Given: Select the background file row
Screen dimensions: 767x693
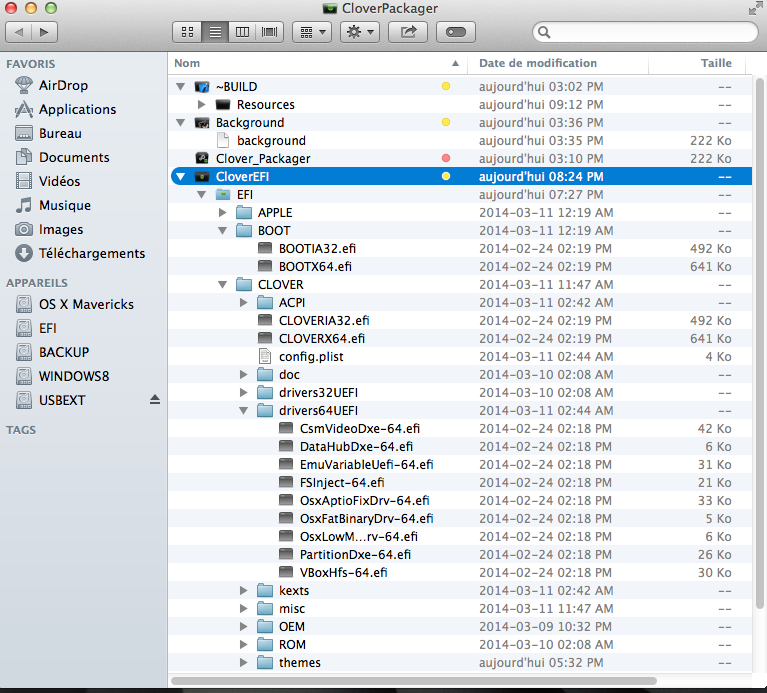Looking at the screenshot, I should pyautogui.click(x=460, y=141).
